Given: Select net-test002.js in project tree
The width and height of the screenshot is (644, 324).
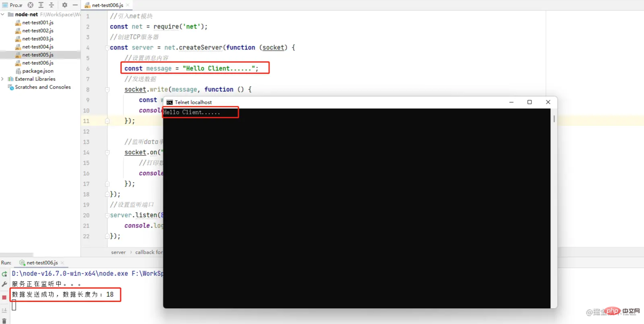Looking at the screenshot, I should click(x=38, y=31).
